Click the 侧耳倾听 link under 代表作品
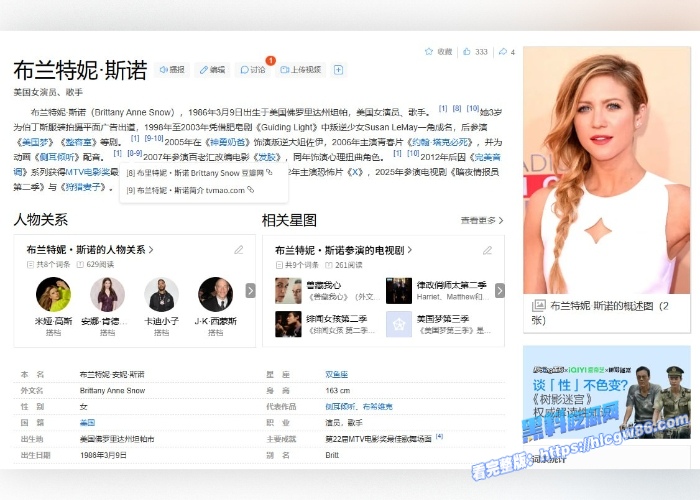Image resolution: width=700 pixels, height=500 pixels. pyautogui.click(x=340, y=407)
